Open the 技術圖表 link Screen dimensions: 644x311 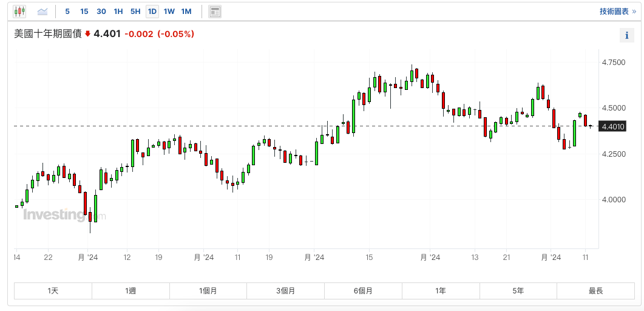point(617,11)
